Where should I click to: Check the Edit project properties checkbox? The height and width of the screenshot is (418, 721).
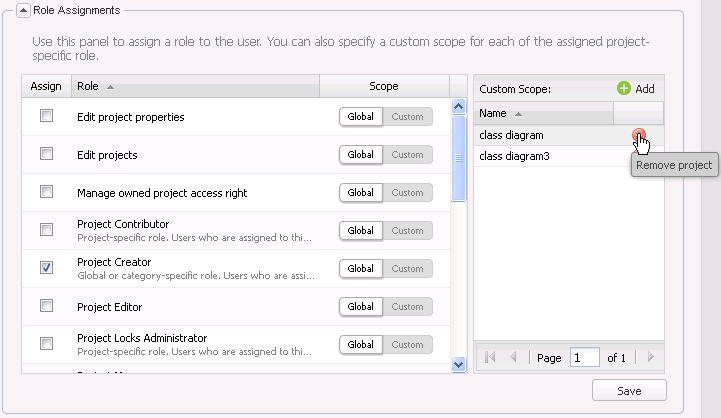(46, 116)
